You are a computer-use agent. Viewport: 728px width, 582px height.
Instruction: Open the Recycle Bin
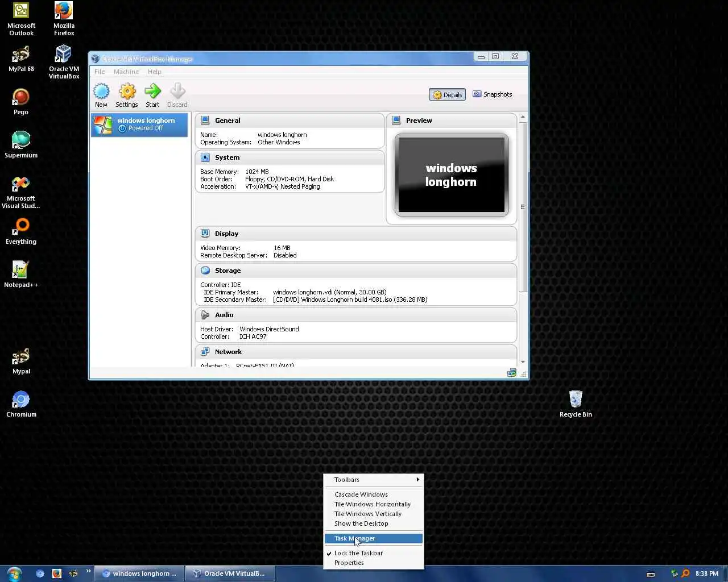(576, 404)
